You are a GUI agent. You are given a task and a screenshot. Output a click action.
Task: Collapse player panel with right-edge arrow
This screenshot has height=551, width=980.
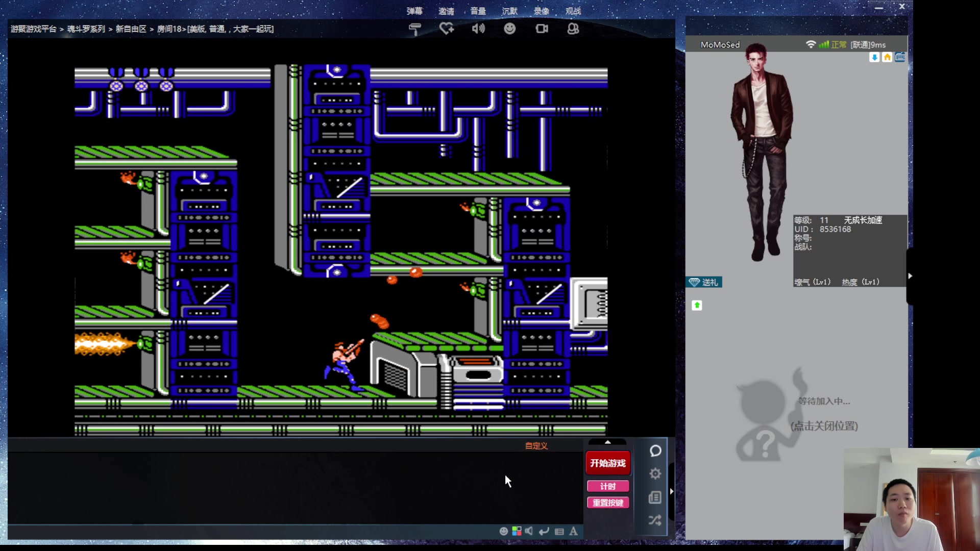pos(910,276)
